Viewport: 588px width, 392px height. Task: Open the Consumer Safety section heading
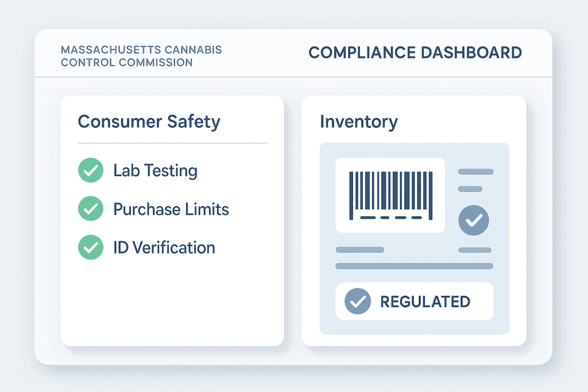[x=149, y=122]
